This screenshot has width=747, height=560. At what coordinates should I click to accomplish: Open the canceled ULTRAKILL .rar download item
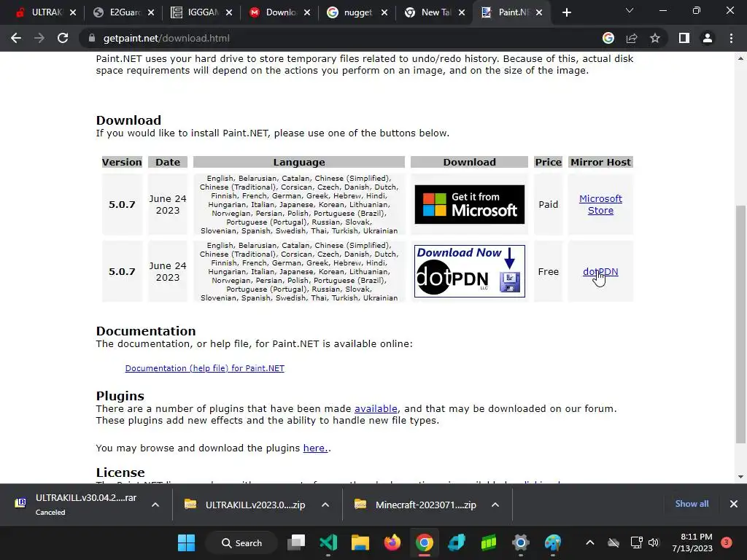point(76,505)
